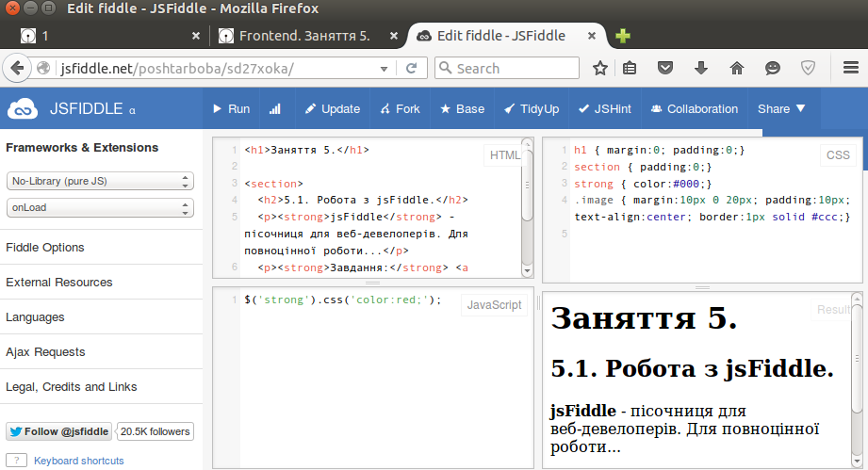Click the JSFiddle cloud logo icon
The image size is (868, 470).
pos(22,109)
